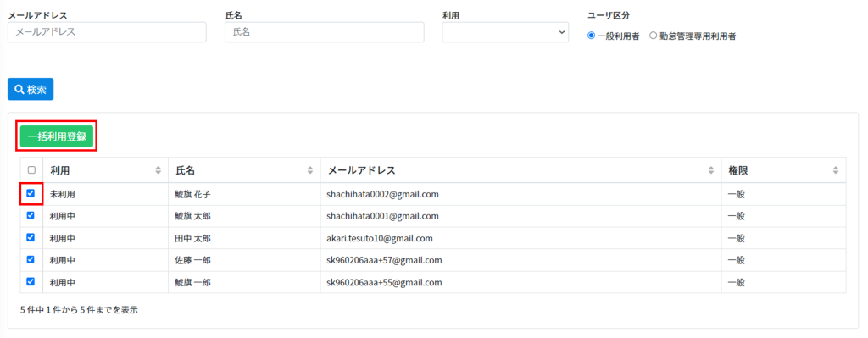Click the name 佐藤 一郎
868x338 pixels.
coord(192,261)
